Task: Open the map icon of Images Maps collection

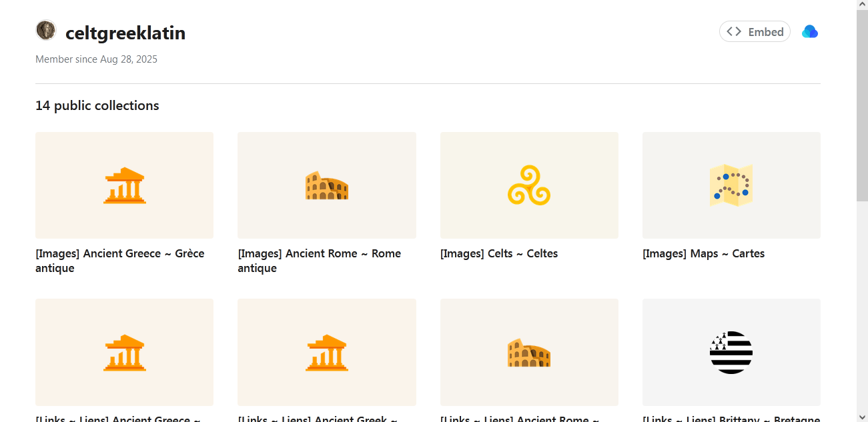Action: pyautogui.click(x=731, y=185)
